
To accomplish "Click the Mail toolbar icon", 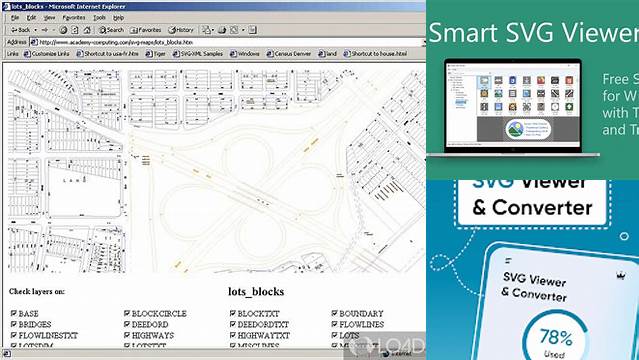I will click(x=207, y=30).
